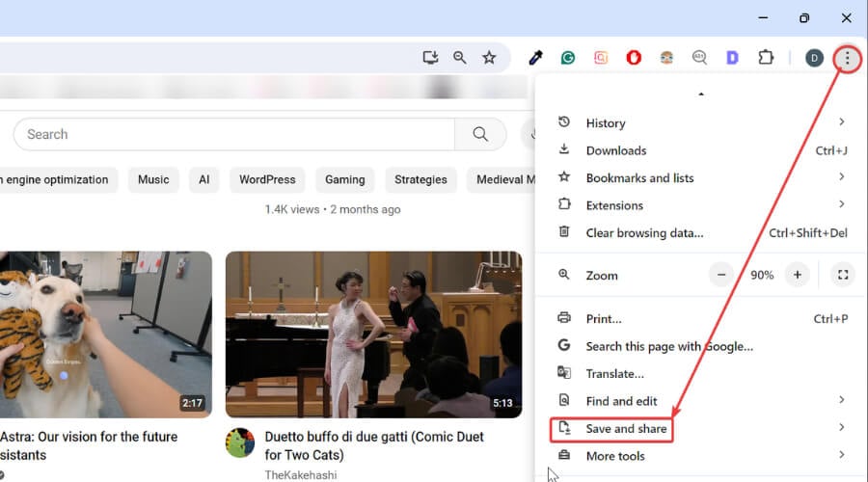Click TheKakehashi channel avatar

(240, 442)
